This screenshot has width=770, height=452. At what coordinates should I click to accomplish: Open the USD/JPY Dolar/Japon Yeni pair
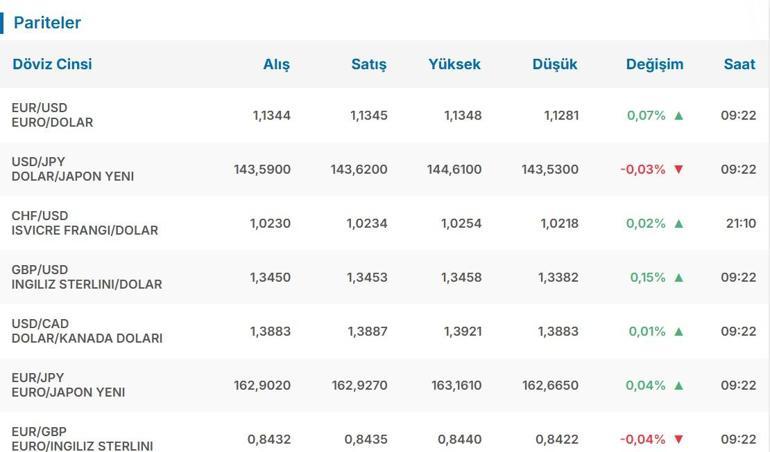click(x=72, y=169)
